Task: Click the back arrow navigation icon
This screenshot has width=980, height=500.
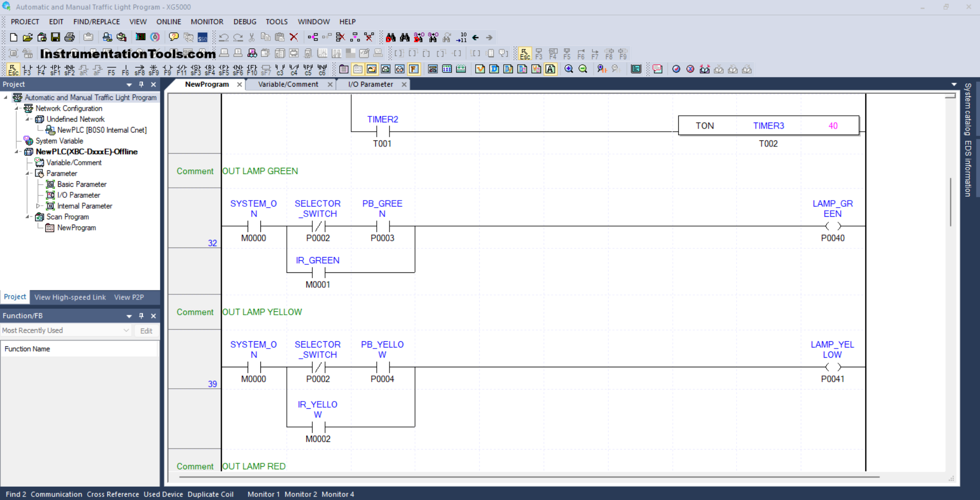Action: point(475,37)
